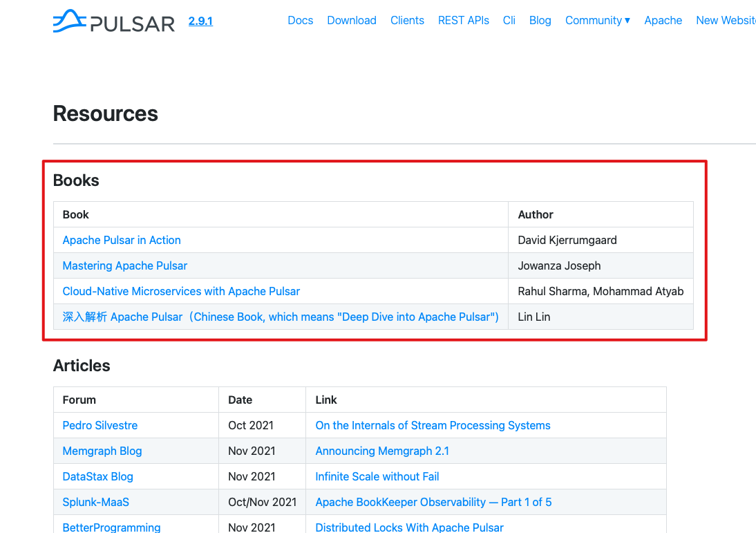Screen dimensions: 756x533
Task: Open the Pedro Silvestre forum link
Action: pyautogui.click(x=100, y=425)
